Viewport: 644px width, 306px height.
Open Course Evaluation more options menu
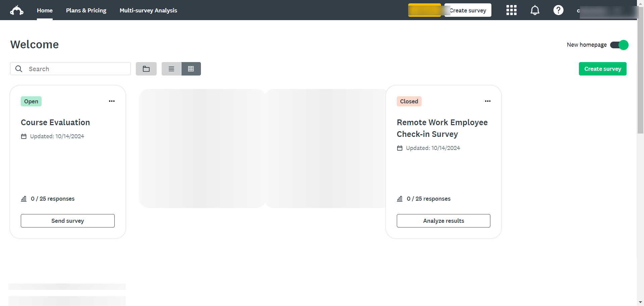pos(112,101)
